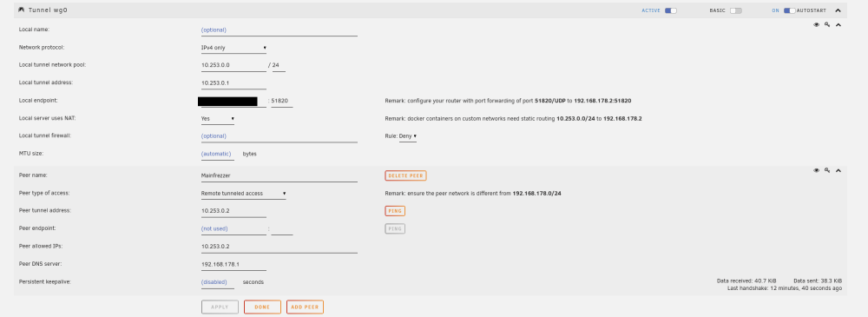This screenshot has height=317, width=868.
Task: Click the Local endpoint label
Action: (38, 100)
